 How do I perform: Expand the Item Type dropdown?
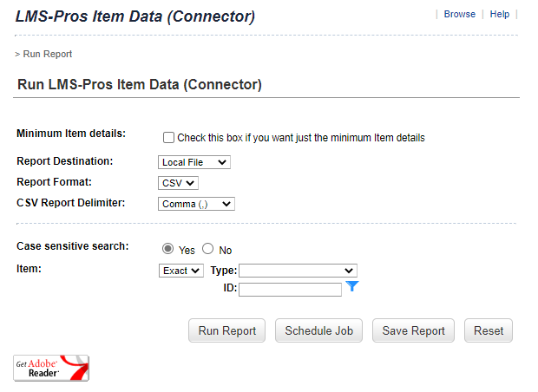pos(297,271)
